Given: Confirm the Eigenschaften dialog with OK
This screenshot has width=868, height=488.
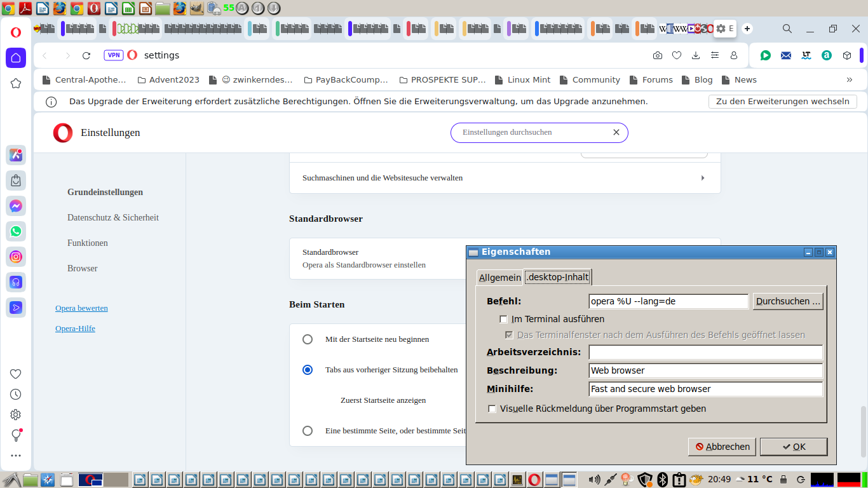Looking at the screenshot, I should pos(794,447).
